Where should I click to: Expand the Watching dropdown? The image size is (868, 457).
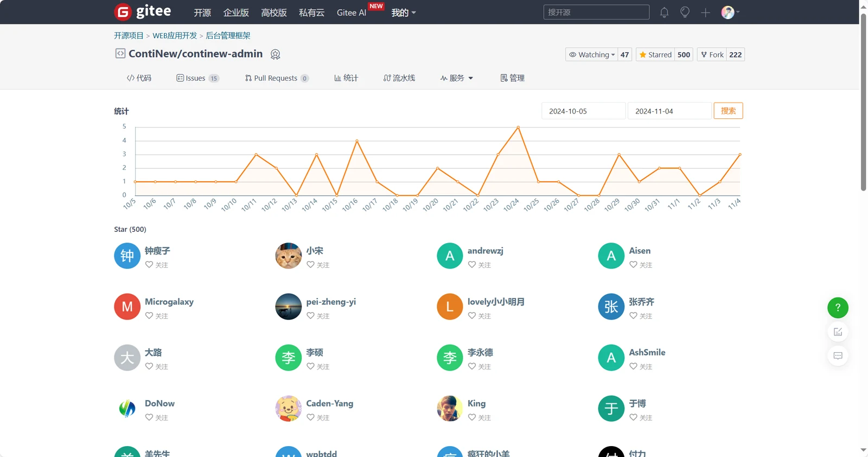point(591,54)
